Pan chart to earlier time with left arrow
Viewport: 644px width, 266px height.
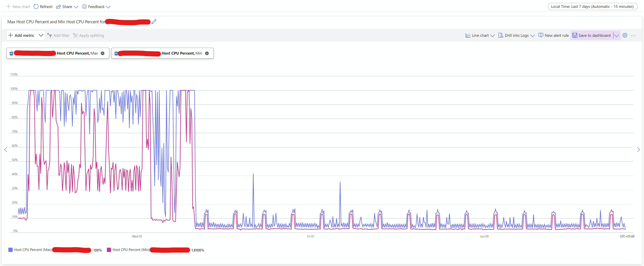click(x=6, y=150)
